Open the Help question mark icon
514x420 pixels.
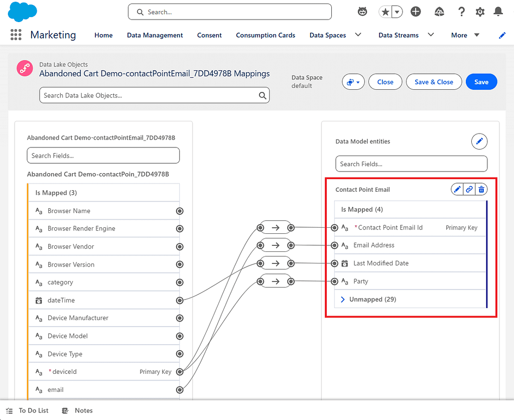tap(461, 12)
